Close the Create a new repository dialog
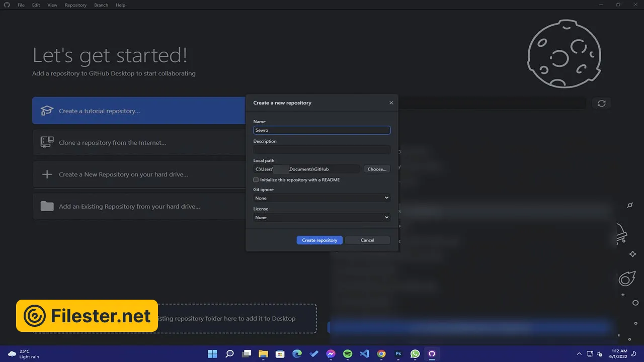This screenshot has width=644, height=362. [x=391, y=103]
